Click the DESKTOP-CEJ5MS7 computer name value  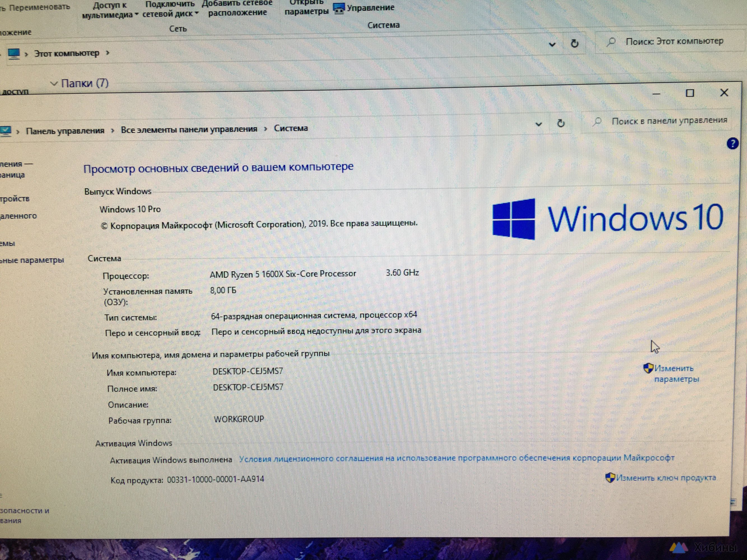pos(248,371)
